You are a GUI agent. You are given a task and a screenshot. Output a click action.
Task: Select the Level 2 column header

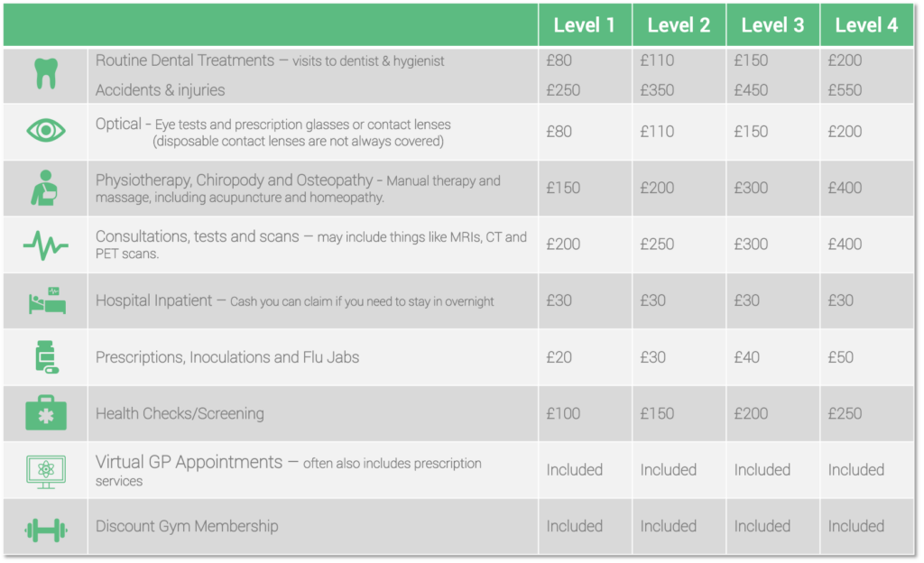679,24
